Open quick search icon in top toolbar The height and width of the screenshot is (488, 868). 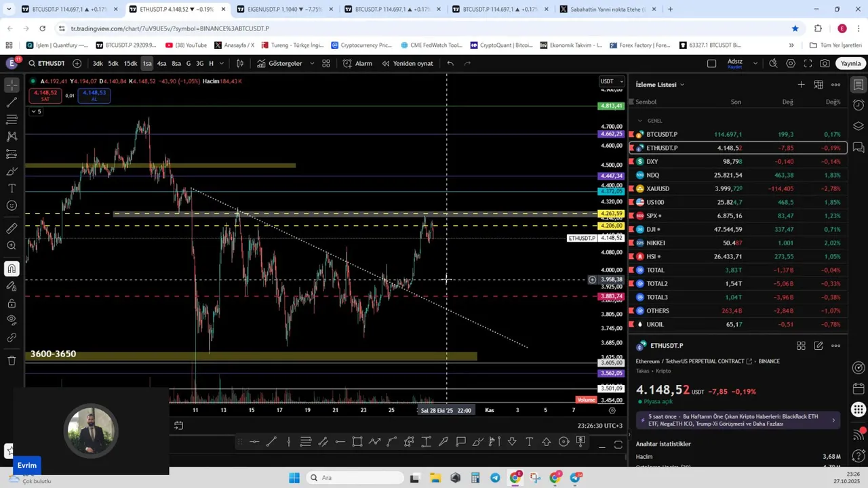point(773,63)
